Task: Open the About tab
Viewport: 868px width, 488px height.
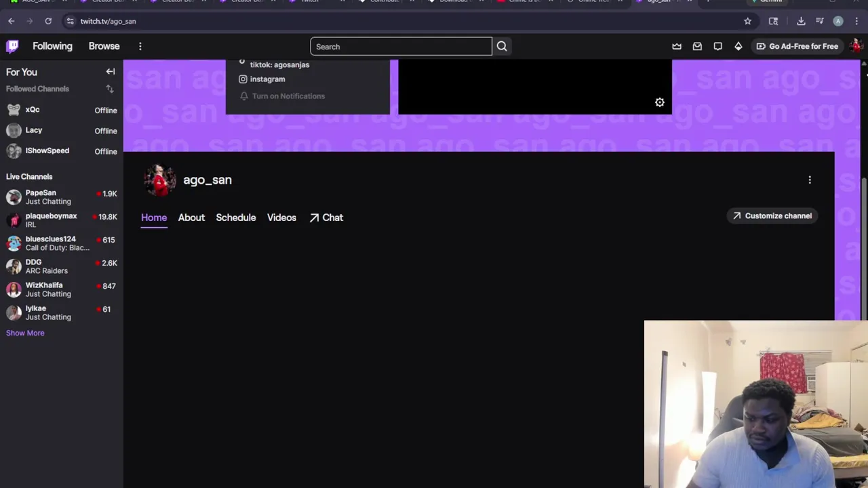Action: pos(191,218)
